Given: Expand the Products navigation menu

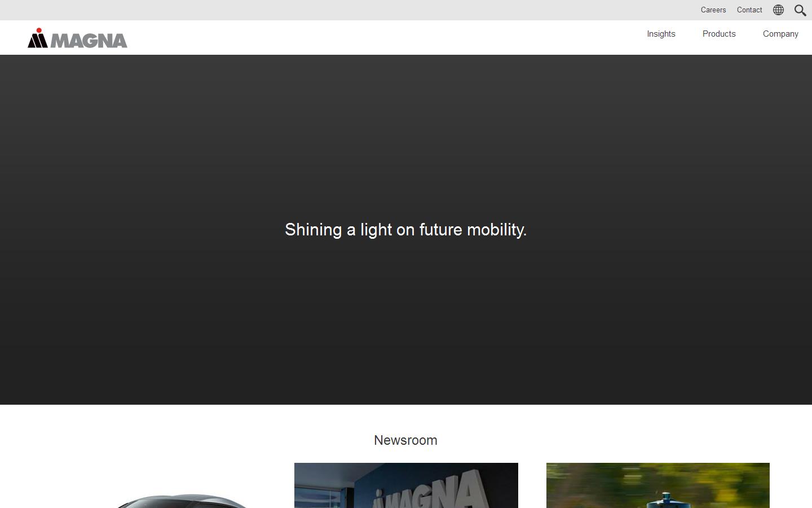Looking at the screenshot, I should pyautogui.click(x=719, y=34).
